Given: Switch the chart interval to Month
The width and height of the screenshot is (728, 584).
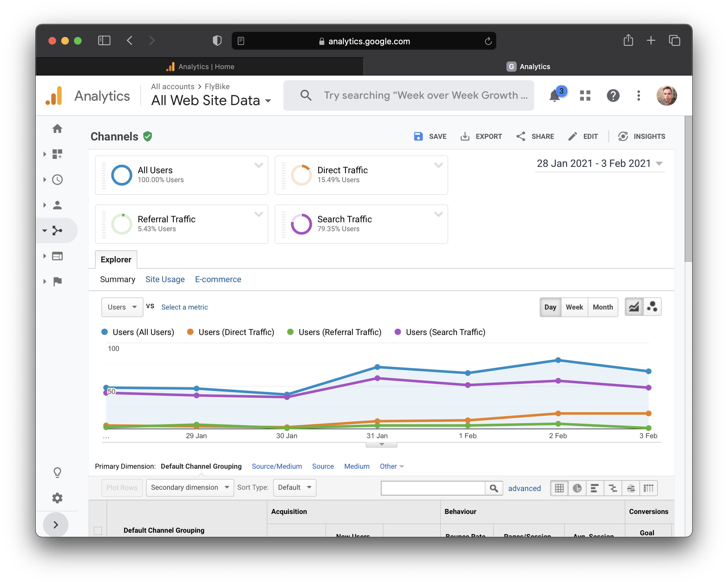Looking at the screenshot, I should (x=603, y=307).
